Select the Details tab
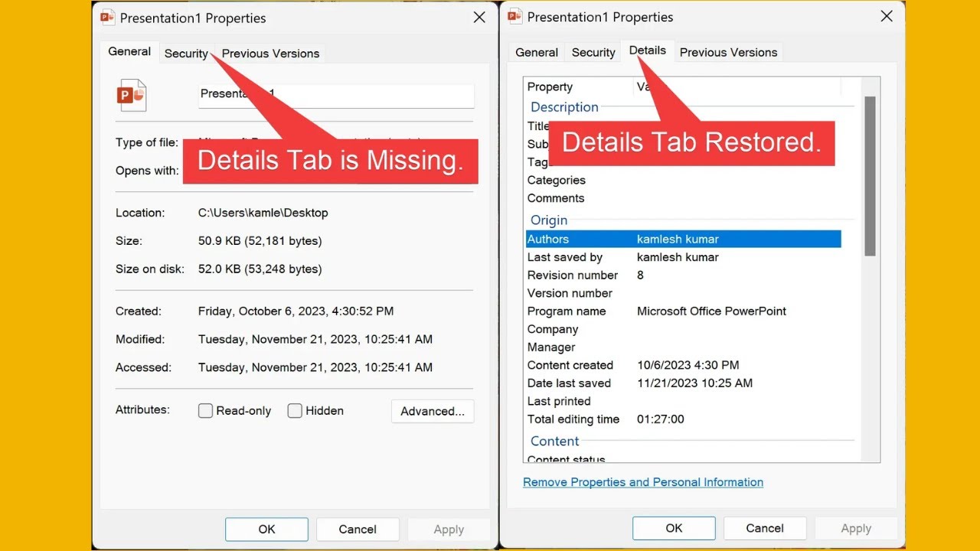Image resolution: width=980 pixels, height=551 pixels. 648,51
